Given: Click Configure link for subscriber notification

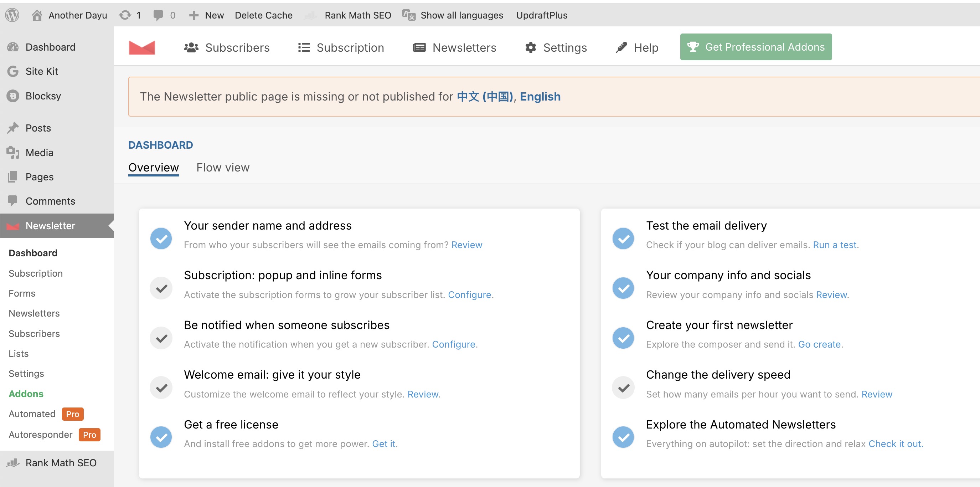Looking at the screenshot, I should tap(454, 344).
